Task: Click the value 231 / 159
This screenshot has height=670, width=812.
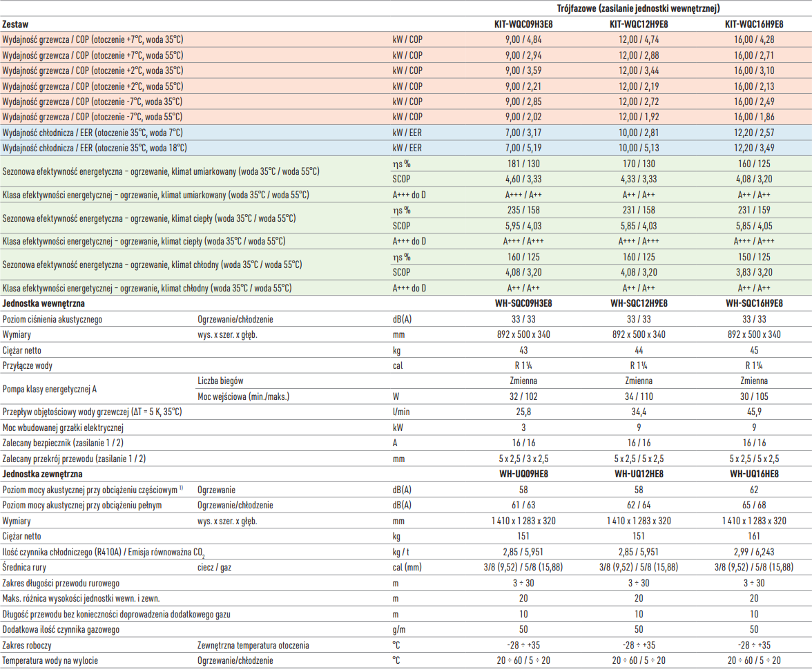Action: pyautogui.click(x=754, y=210)
